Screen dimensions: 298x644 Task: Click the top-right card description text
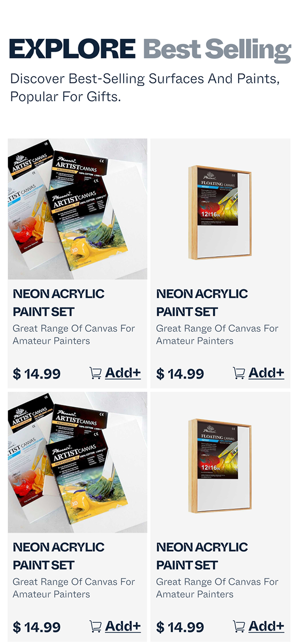tap(217, 334)
